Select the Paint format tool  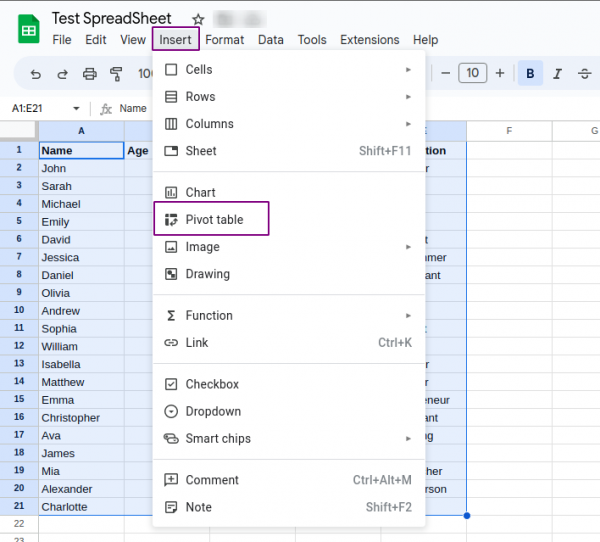pos(116,73)
